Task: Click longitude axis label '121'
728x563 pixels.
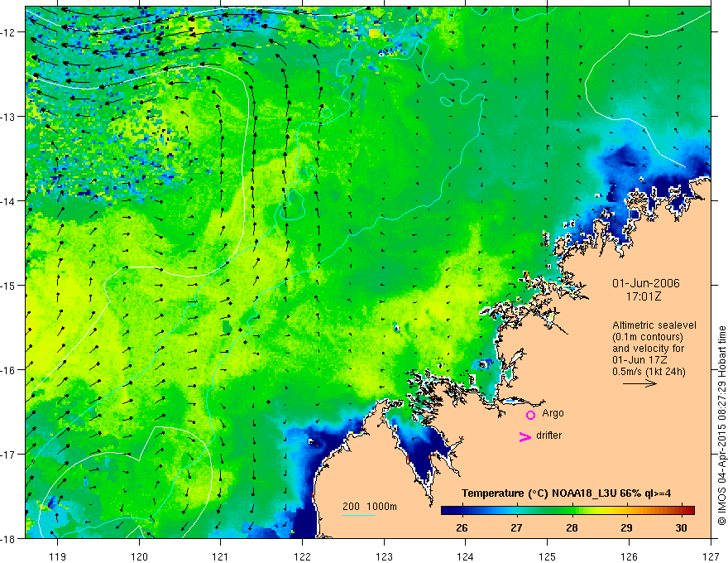Action: 221,556
